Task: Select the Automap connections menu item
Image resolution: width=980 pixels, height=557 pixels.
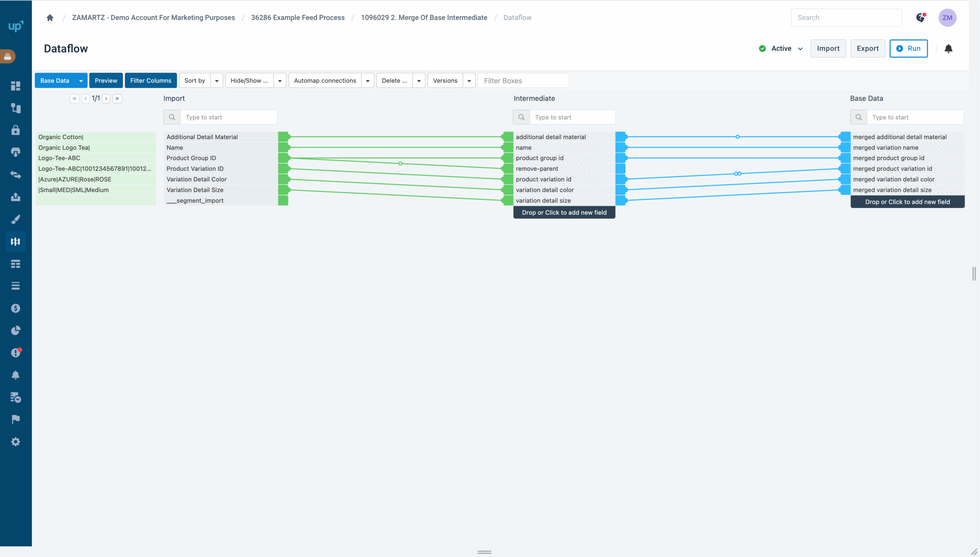Action: point(325,80)
